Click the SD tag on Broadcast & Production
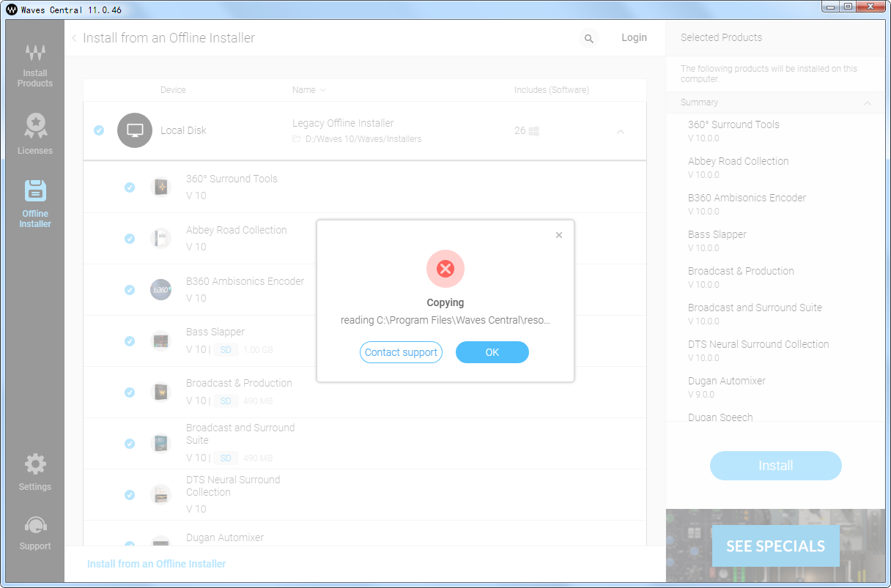This screenshot has height=588, width=891. 226,401
